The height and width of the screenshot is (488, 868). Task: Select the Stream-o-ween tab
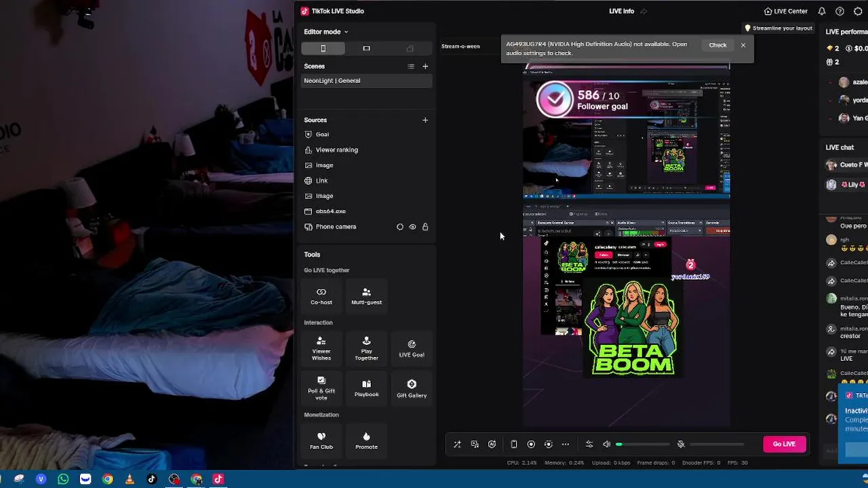pyautogui.click(x=460, y=46)
